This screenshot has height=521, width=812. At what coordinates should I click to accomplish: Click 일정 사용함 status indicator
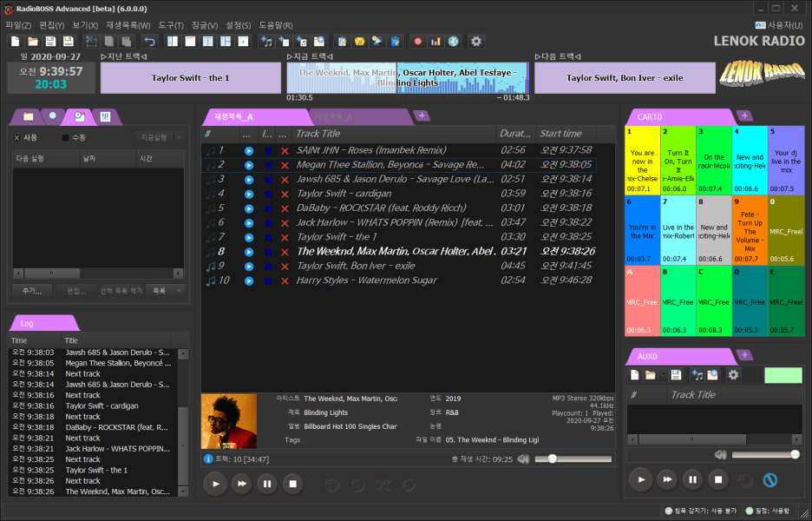click(x=768, y=511)
